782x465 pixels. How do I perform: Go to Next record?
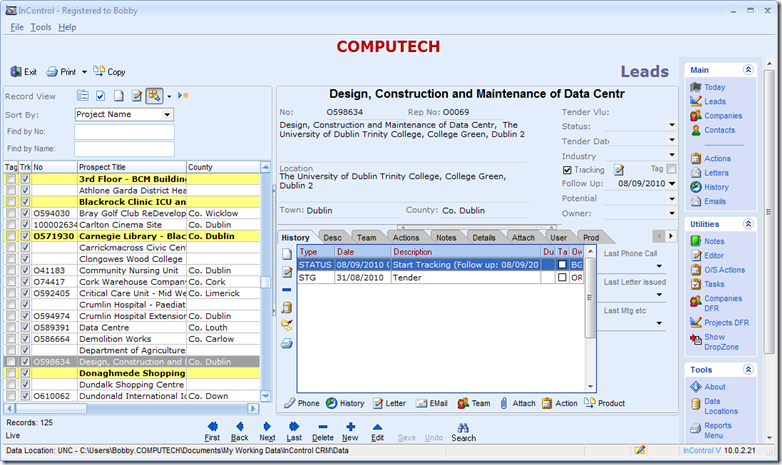tap(267, 432)
